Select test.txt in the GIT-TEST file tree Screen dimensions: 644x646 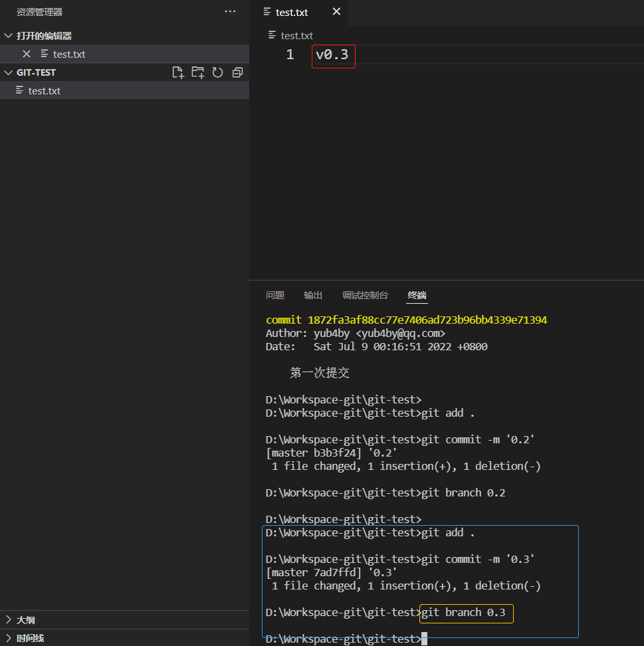click(124, 90)
